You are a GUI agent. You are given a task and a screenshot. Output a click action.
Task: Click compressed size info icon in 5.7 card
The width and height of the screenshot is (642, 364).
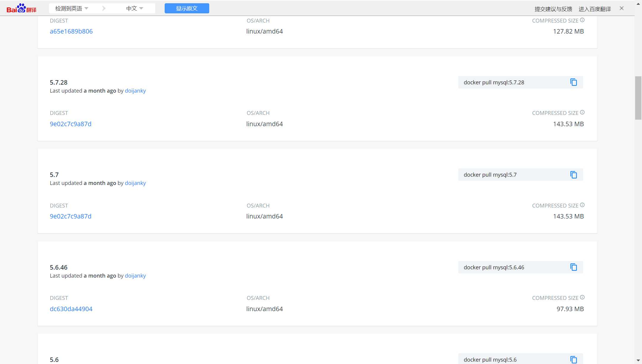tap(582, 205)
